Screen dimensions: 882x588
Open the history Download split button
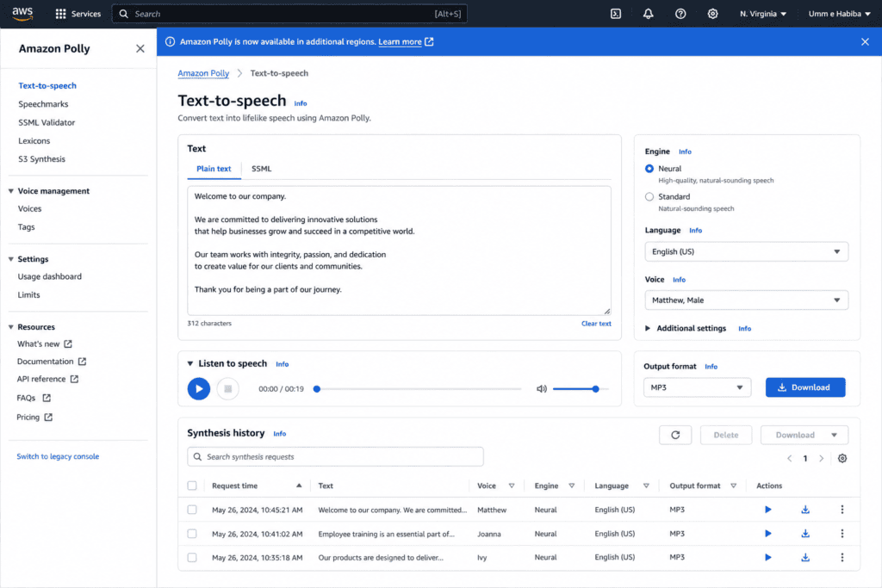point(804,435)
